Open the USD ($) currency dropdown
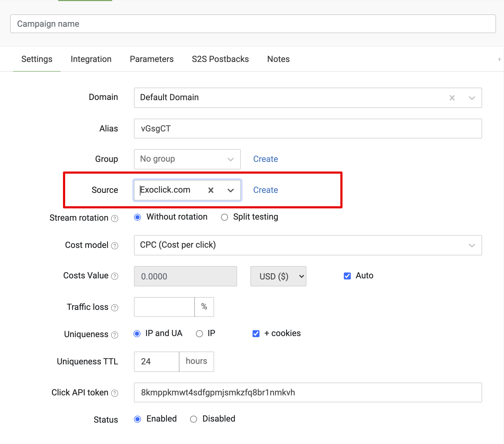 (x=278, y=276)
